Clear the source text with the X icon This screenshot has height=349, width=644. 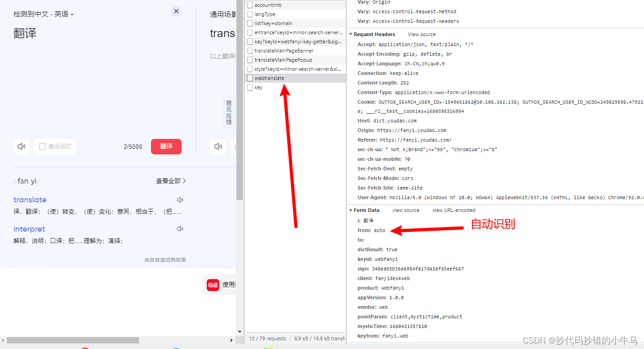pyautogui.click(x=177, y=11)
